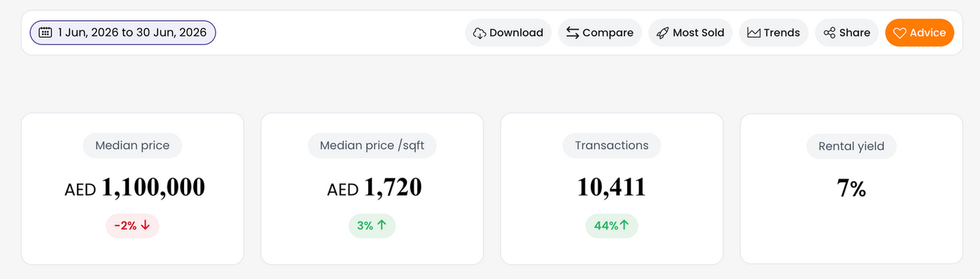Select the Transactions label pill
This screenshot has height=279, width=980.
pyautogui.click(x=612, y=145)
